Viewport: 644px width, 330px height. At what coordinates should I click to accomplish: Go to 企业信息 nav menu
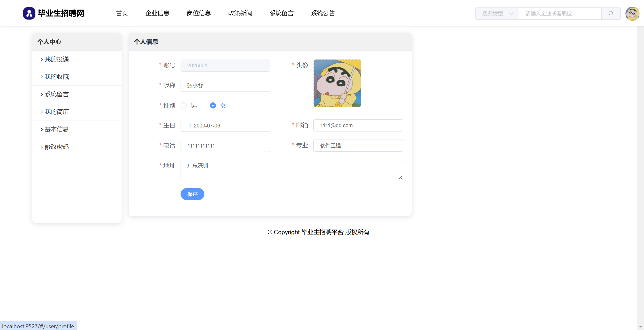coord(157,13)
